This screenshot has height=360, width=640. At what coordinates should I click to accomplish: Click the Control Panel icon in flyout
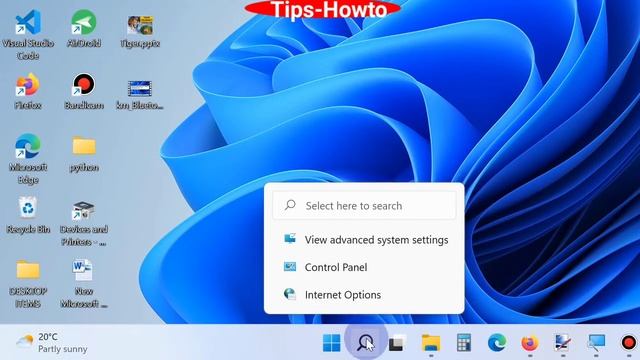pyautogui.click(x=290, y=267)
